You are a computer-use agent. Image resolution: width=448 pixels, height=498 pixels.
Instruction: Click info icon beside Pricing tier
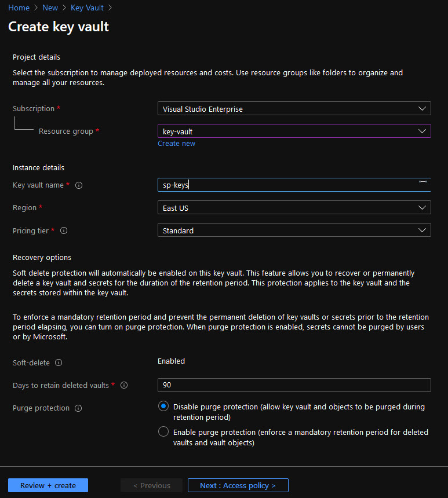(x=64, y=230)
